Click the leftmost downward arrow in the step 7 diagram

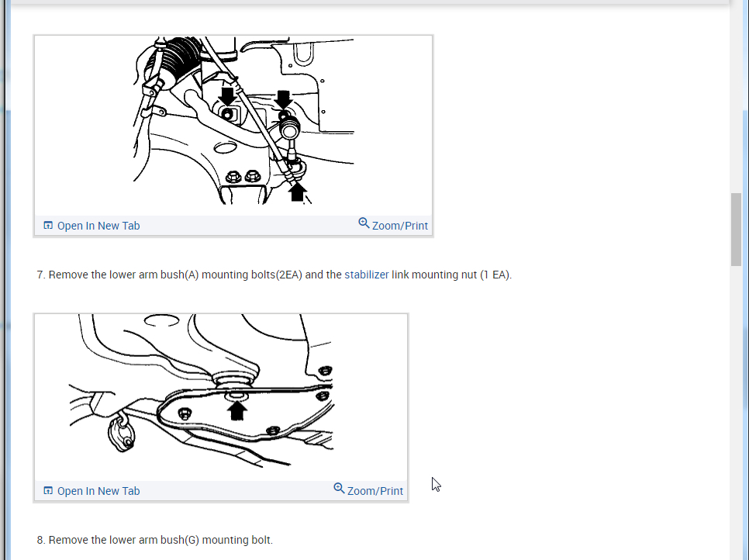[x=227, y=96]
